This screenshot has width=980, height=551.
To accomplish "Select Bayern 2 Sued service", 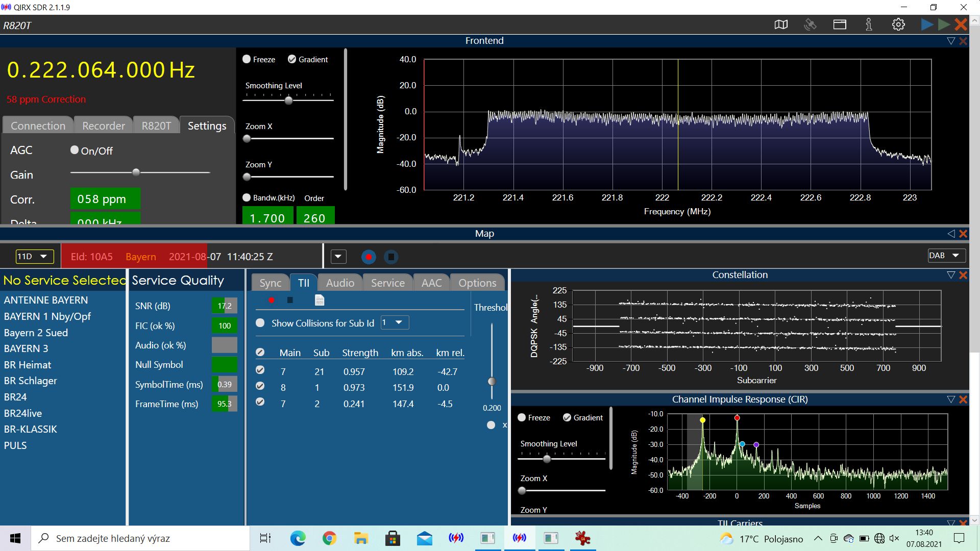I will point(36,333).
